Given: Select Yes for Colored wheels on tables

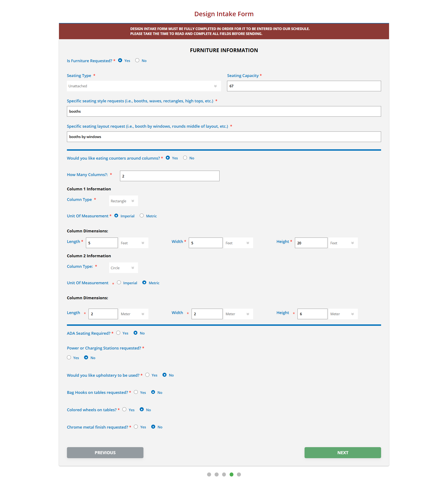Looking at the screenshot, I should click(x=124, y=409).
